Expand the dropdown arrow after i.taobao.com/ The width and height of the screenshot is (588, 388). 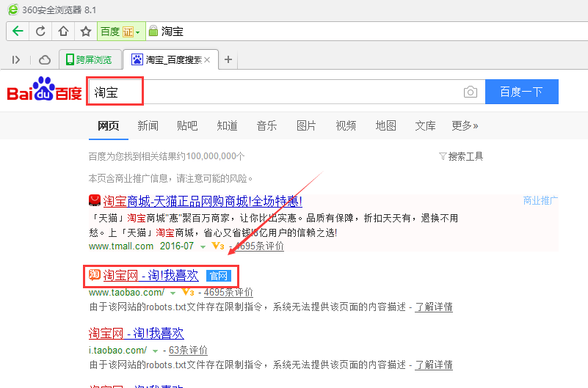[155, 351]
